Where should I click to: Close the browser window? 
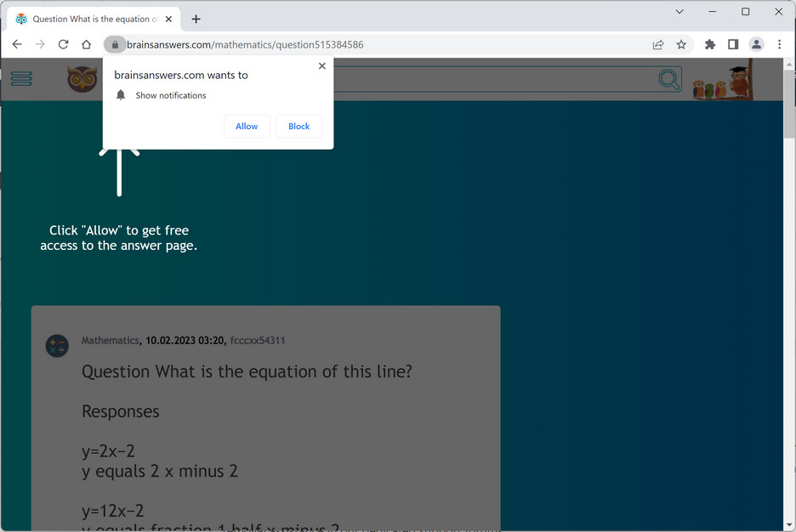pyautogui.click(x=778, y=12)
